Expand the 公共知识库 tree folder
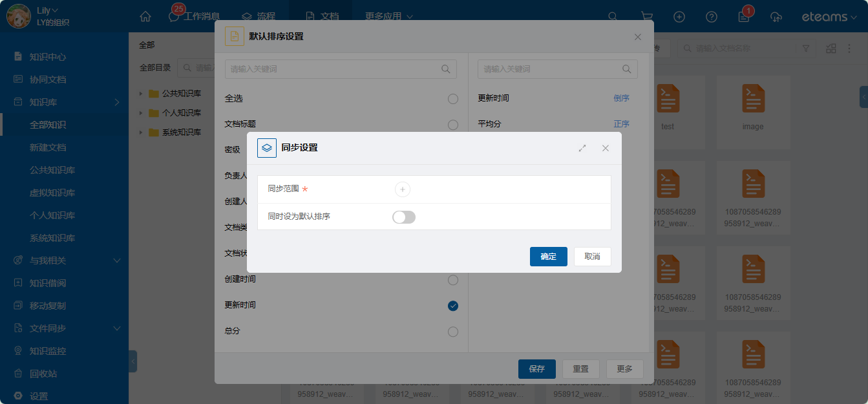Image resolution: width=868 pixels, height=404 pixels. (141, 94)
